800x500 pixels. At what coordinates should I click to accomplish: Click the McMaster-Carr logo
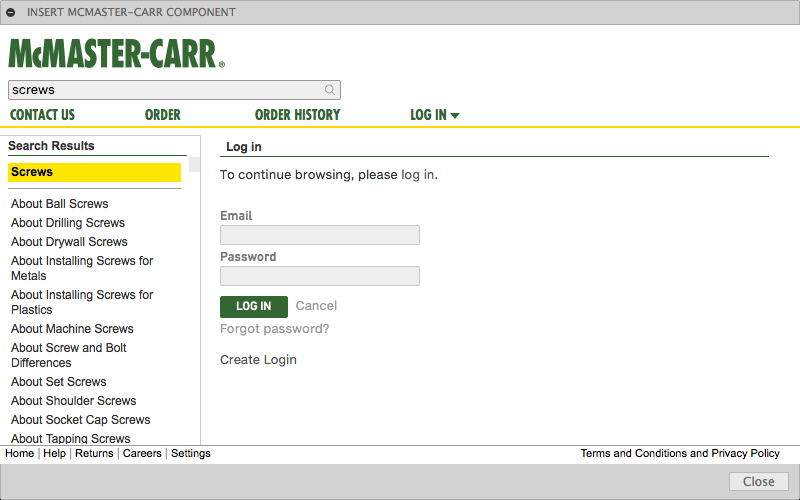click(116, 54)
